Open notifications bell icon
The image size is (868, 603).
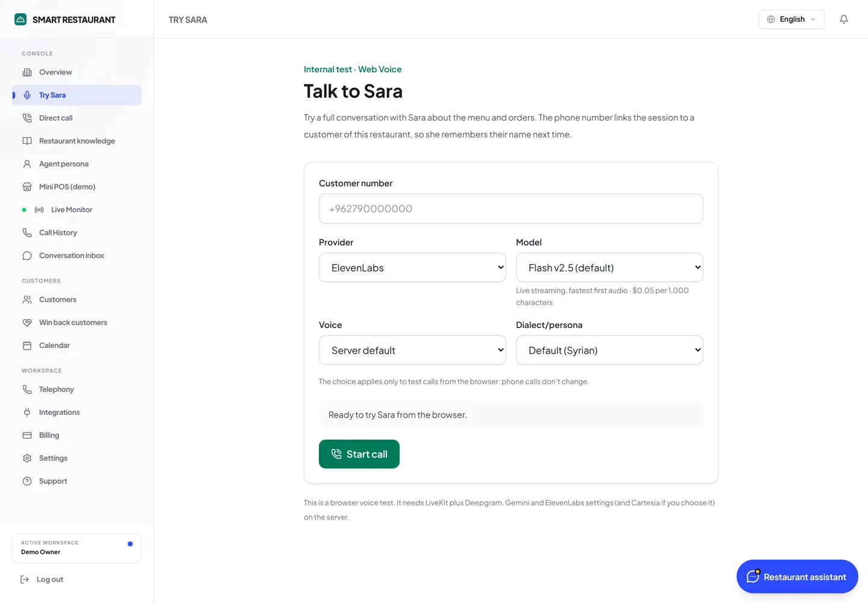click(844, 19)
